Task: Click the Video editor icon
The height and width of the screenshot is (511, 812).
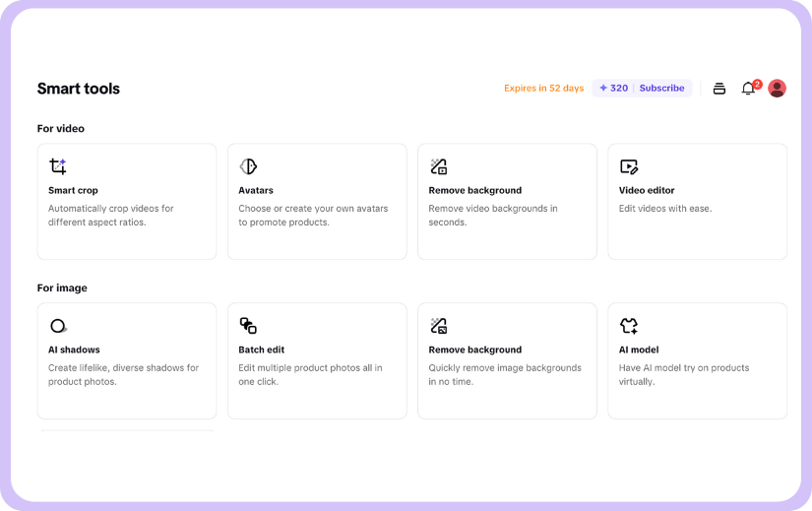Action: coord(629,166)
